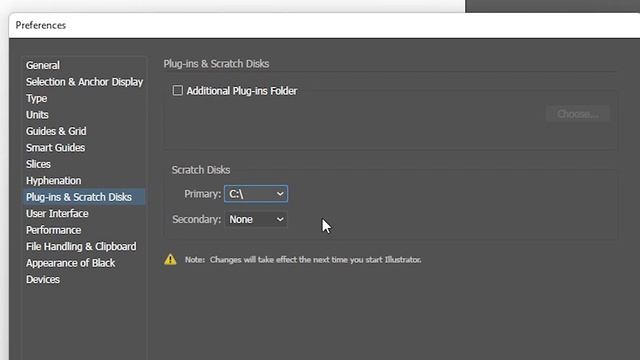Click the yellow warning note icon

(170, 259)
